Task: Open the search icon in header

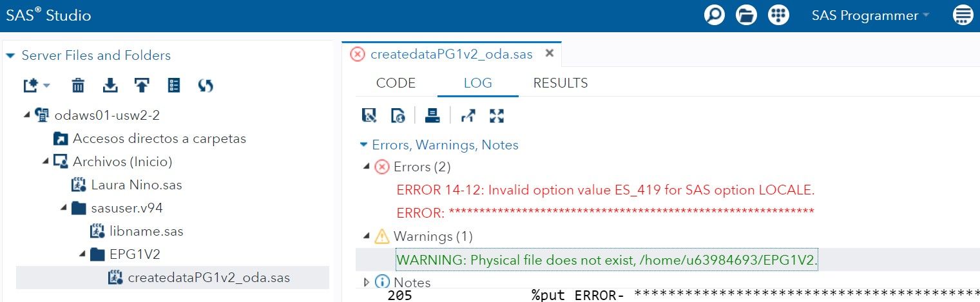Action: coord(715,15)
